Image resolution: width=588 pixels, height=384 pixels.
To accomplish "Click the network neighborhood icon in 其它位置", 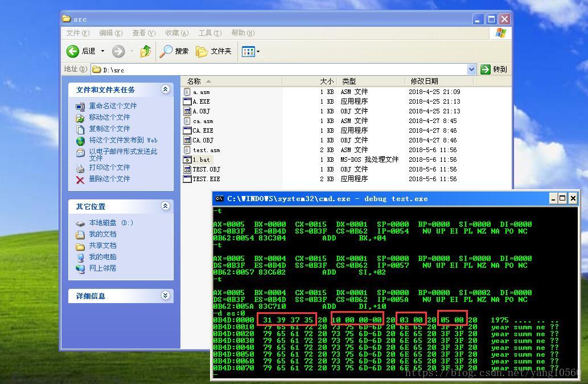I will click(x=80, y=269).
